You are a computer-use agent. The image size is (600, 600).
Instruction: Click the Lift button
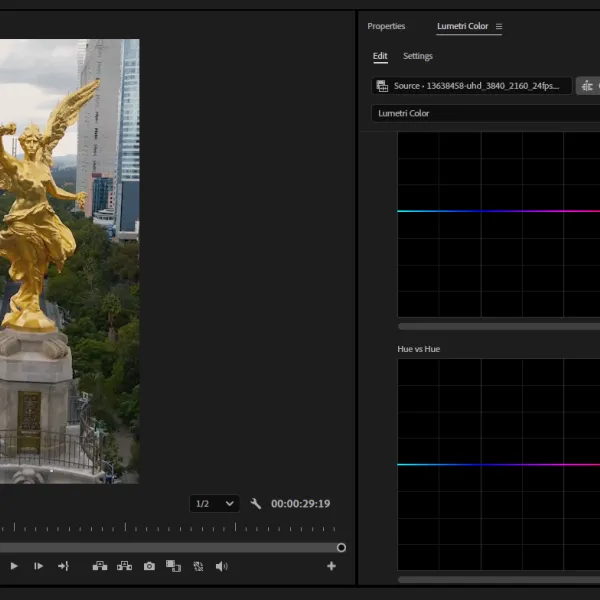point(100,566)
